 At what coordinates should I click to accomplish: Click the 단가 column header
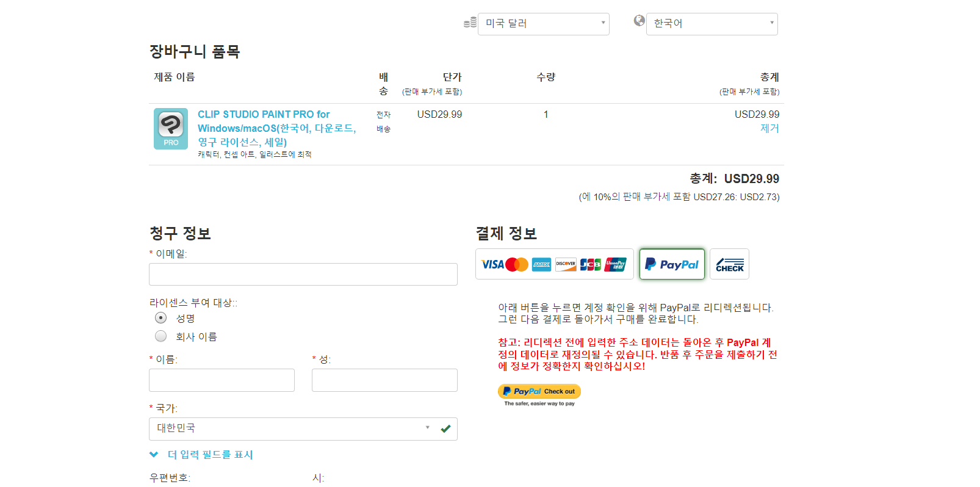(452, 77)
